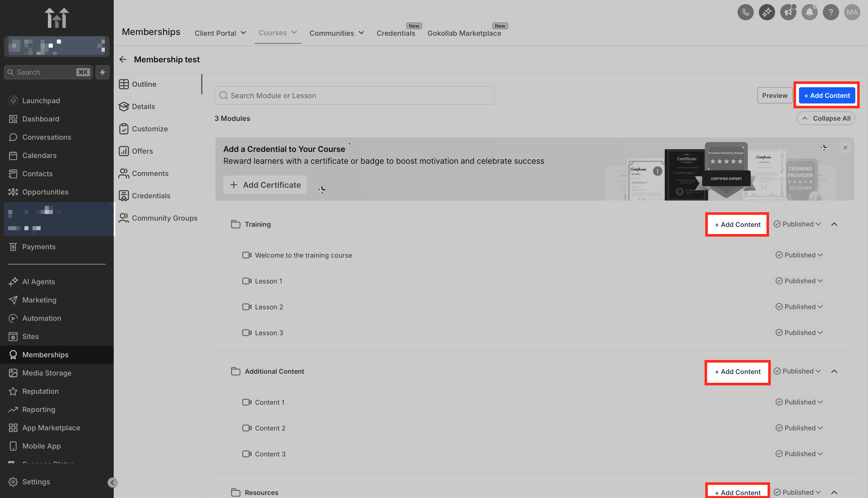Click the help question mark icon

click(830, 12)
